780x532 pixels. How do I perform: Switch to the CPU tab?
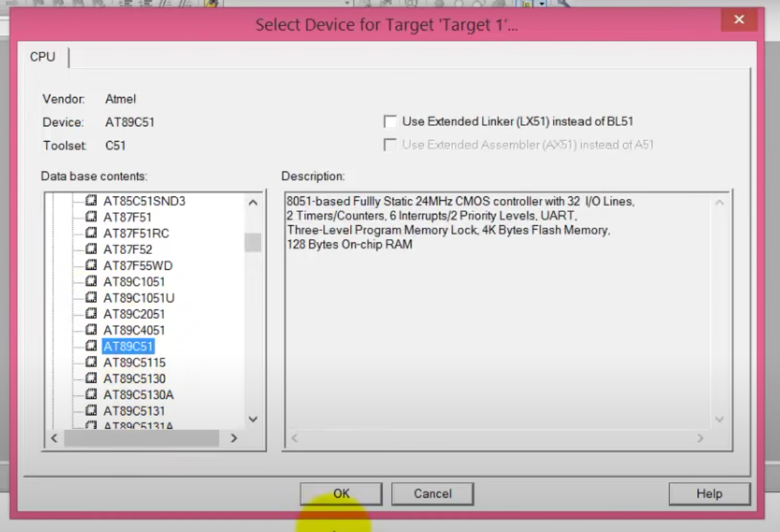click(x=43, y=57)
